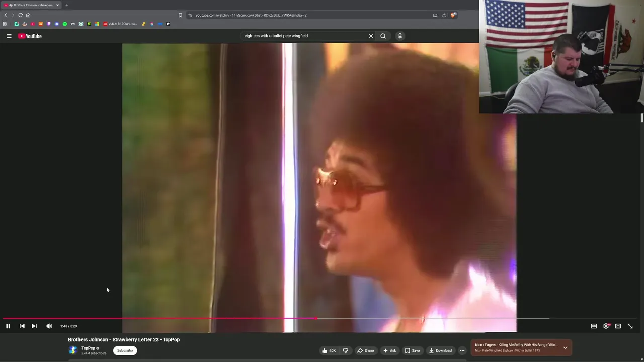Save video to a playlist

413,351
